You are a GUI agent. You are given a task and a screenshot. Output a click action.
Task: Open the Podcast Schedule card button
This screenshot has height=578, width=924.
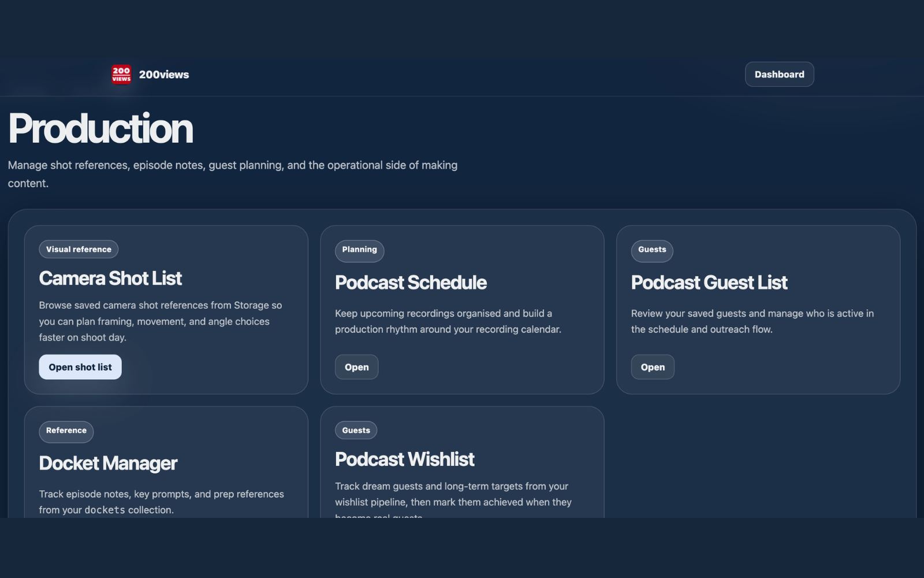[356, 367]
